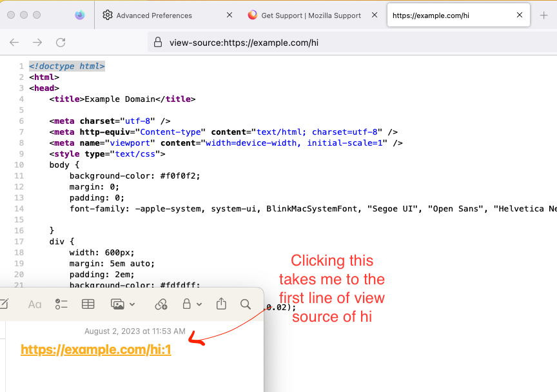Click the opening head tag
This screenshot has height=392, width=557.
44,88
